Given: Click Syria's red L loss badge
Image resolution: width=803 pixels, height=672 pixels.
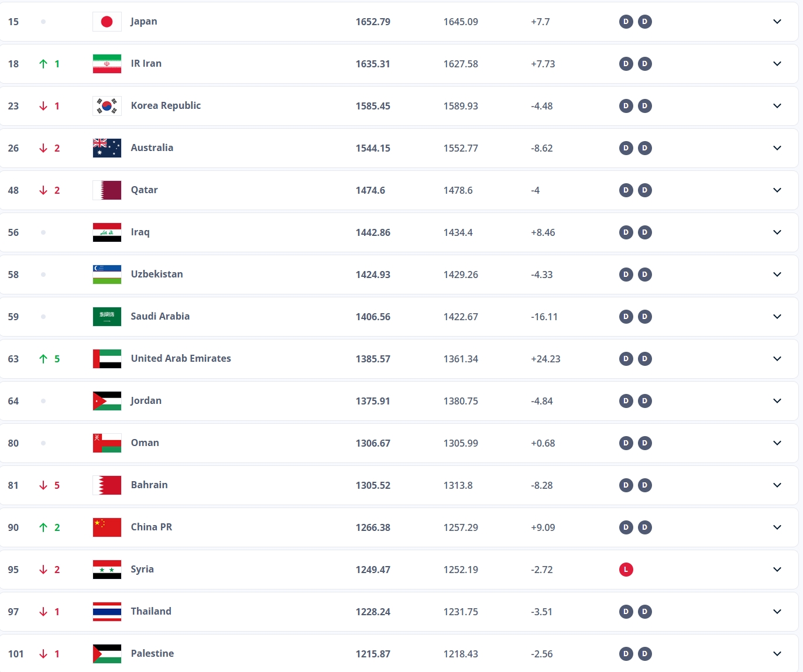Looking at the screenshot, I should pos(626,570).
